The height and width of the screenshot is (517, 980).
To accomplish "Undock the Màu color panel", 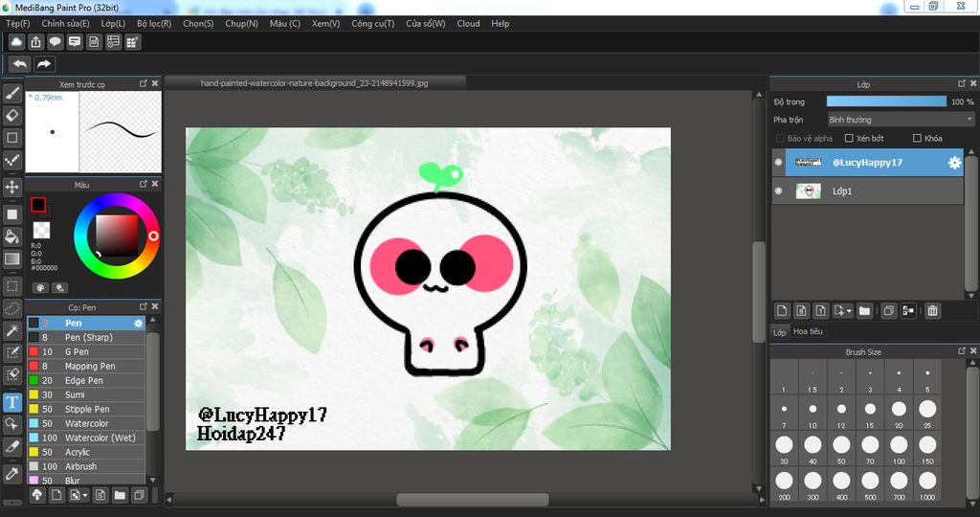I will coord(144,184).
